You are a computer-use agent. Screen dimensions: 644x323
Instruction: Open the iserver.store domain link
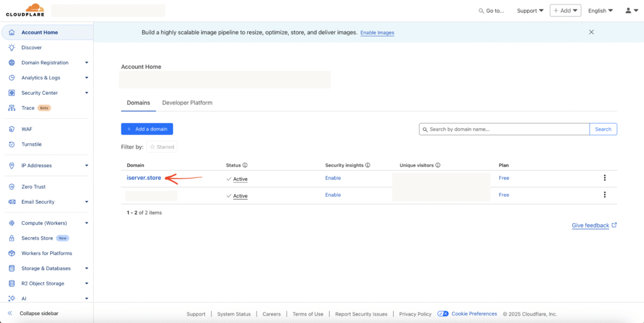click(x=144, y=178)
